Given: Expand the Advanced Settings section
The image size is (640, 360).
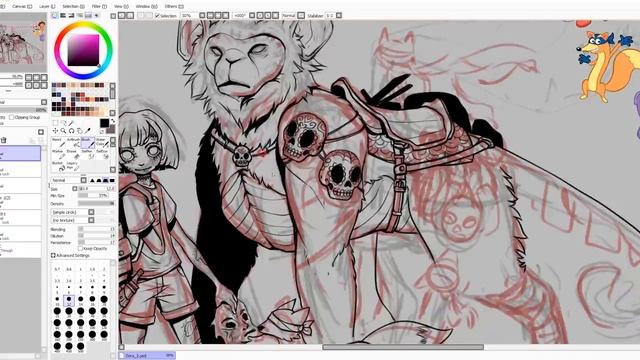Looking at the screenshot, I should 53,256.
